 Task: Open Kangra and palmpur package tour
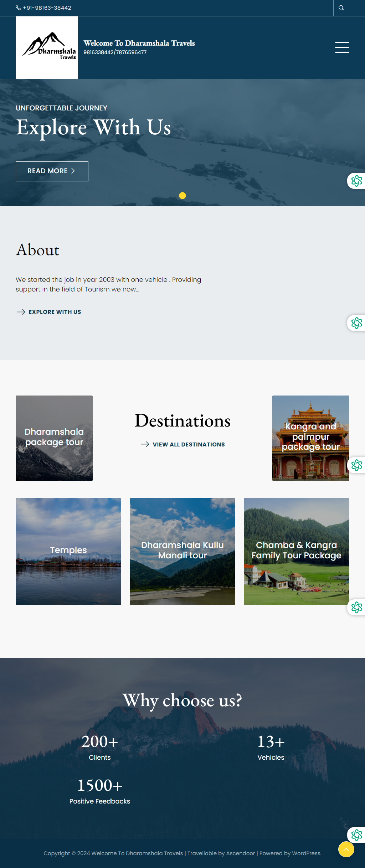tap(310, 438)
